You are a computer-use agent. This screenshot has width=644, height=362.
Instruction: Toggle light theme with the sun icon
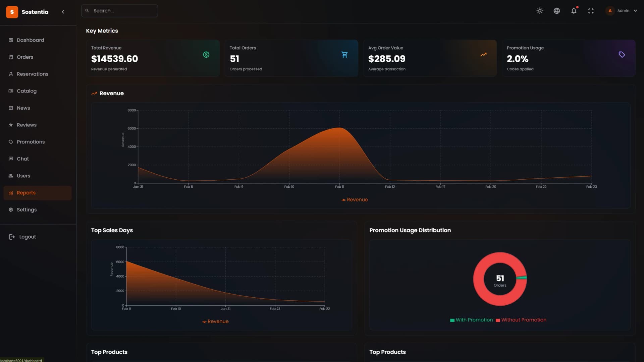(x=539, y=11)
